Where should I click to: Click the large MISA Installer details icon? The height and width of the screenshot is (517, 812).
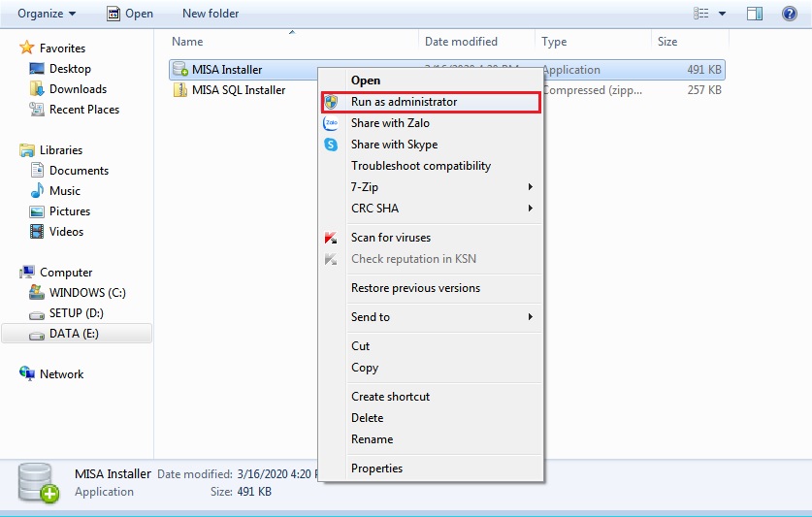[x=39, y=483]
